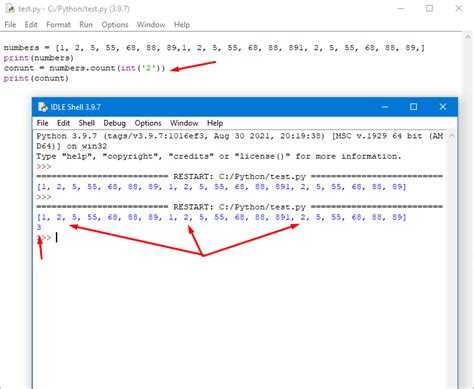
Task: Close the test.py editor window
Action: pyautogui.click(x=459, y=9)
